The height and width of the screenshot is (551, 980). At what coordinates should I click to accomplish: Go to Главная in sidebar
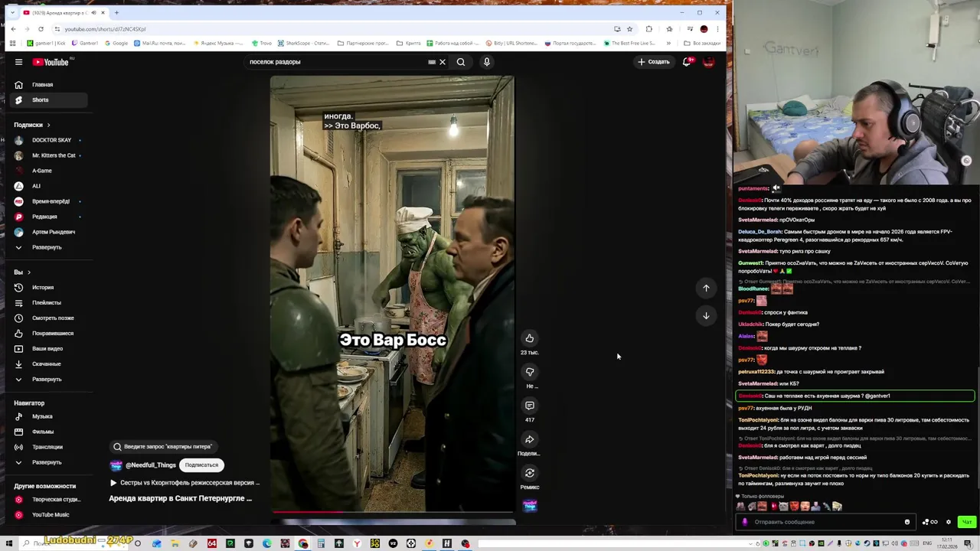[49, 85]
